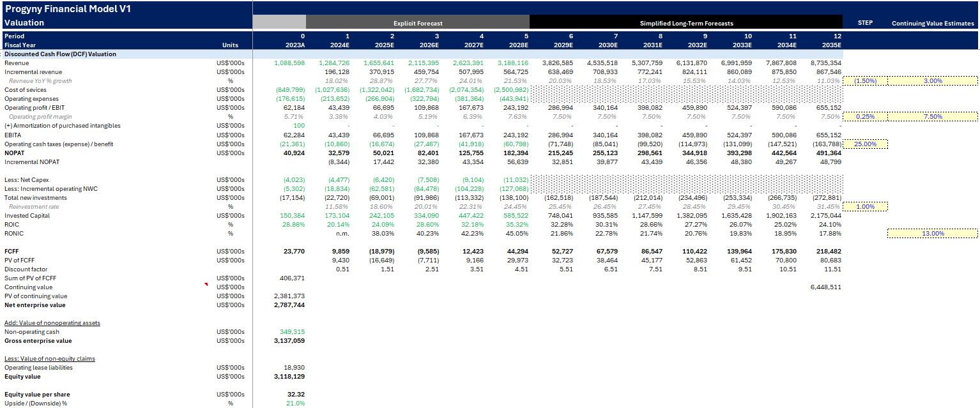Select the '2028E' fiscal year header

[x=517, y=45]
